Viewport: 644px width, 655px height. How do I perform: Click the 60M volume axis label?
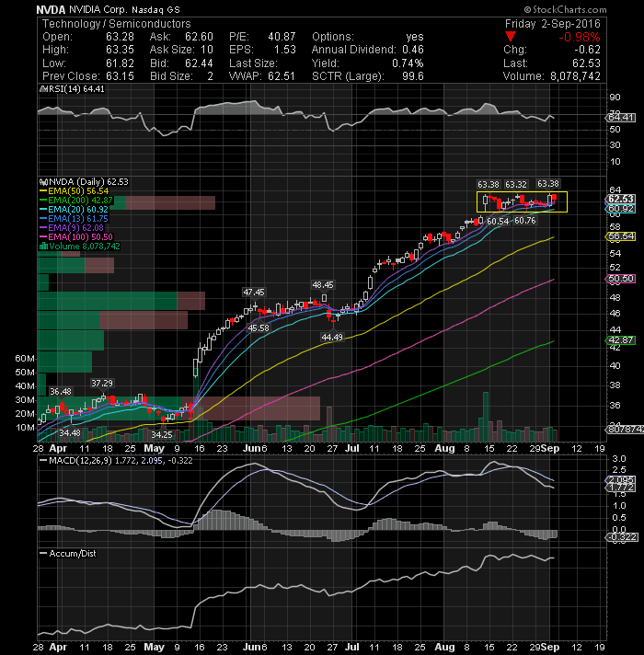tap(25, 359)
